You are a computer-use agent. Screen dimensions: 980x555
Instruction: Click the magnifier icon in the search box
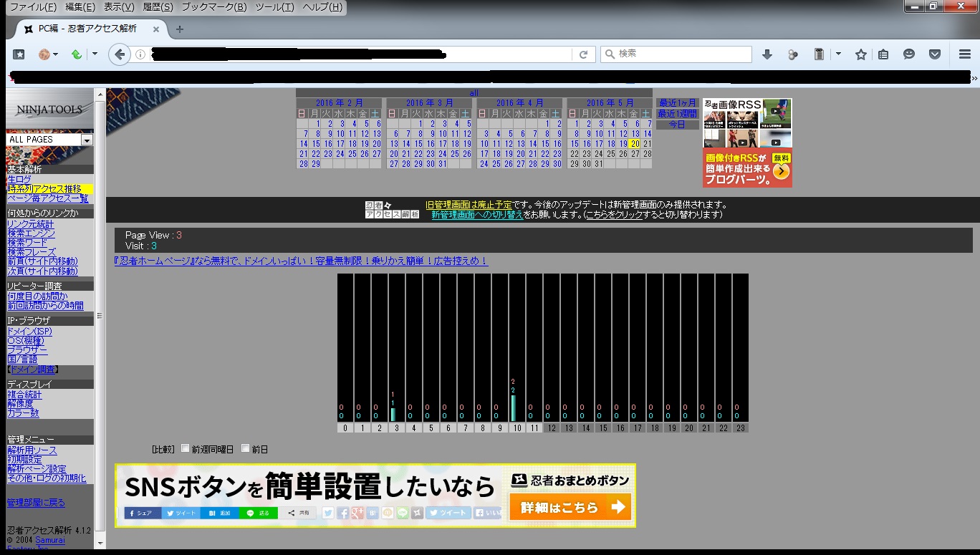(610, 54)
